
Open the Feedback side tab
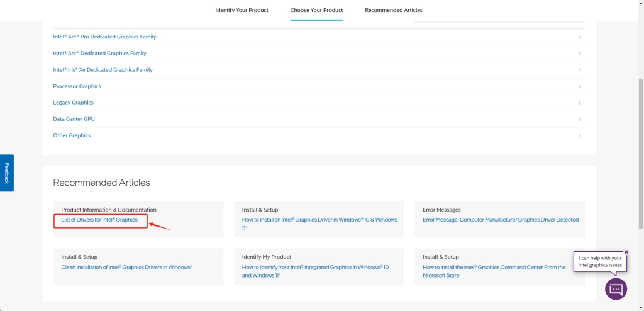pos(6,172)
